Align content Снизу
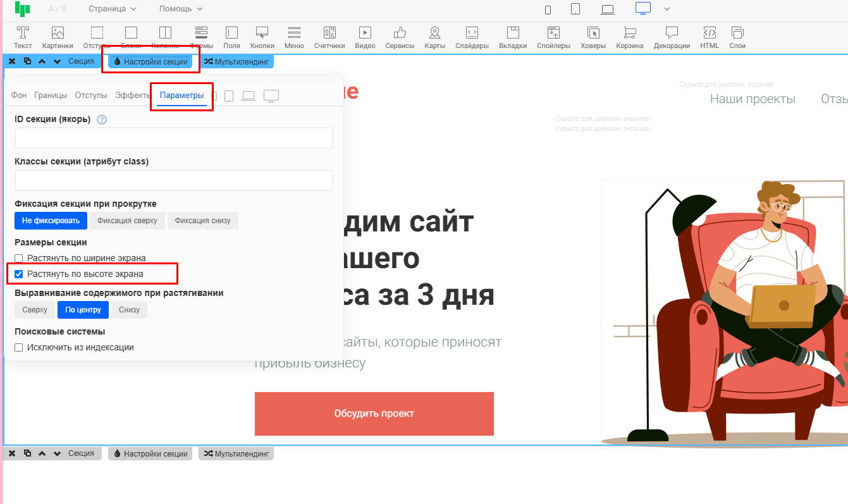The width and height of the screenshot is (848, 504). (x=130, y=310)
